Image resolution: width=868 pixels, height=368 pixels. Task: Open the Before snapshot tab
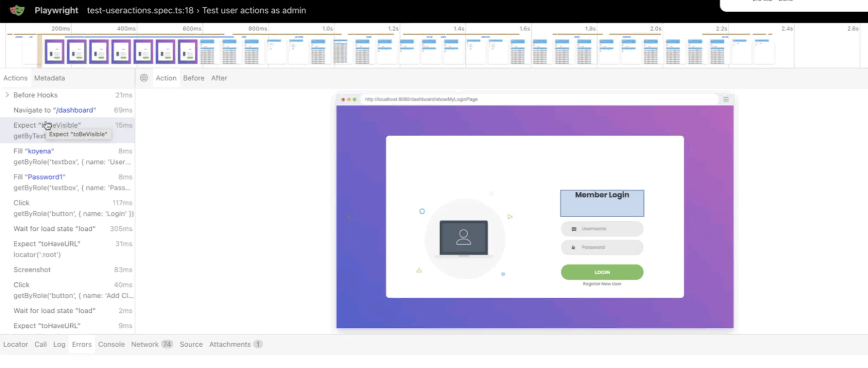pyautogui.click(x=193, y=78)
